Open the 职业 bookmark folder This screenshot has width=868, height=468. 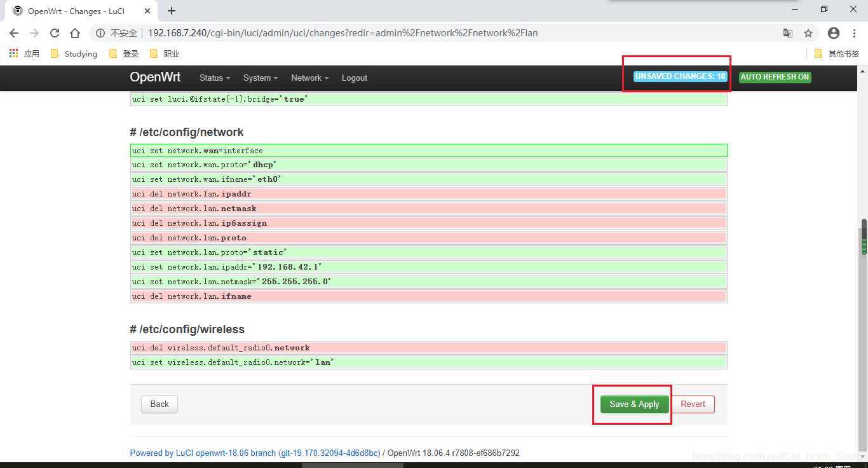tap(165, 54)
